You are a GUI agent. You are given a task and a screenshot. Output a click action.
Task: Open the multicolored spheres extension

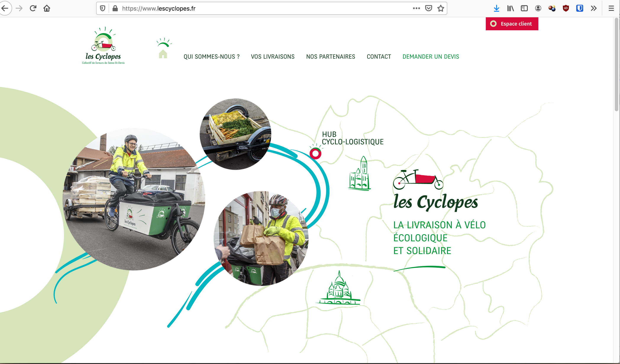[552, 8]
